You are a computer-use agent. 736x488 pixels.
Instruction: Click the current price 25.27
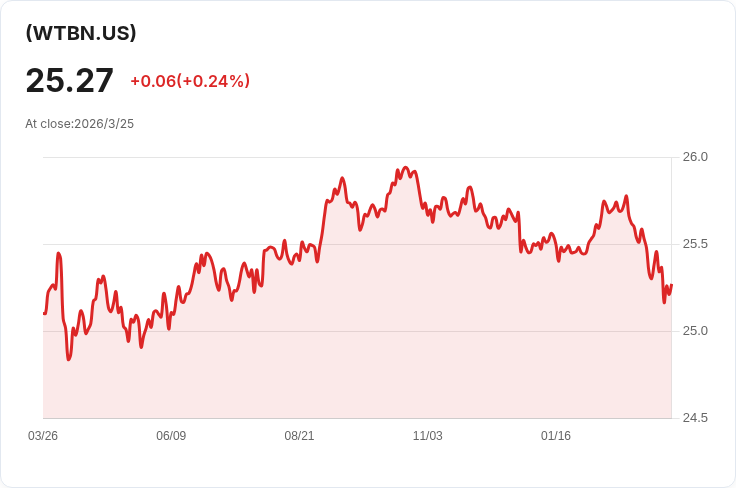point(70,80)
